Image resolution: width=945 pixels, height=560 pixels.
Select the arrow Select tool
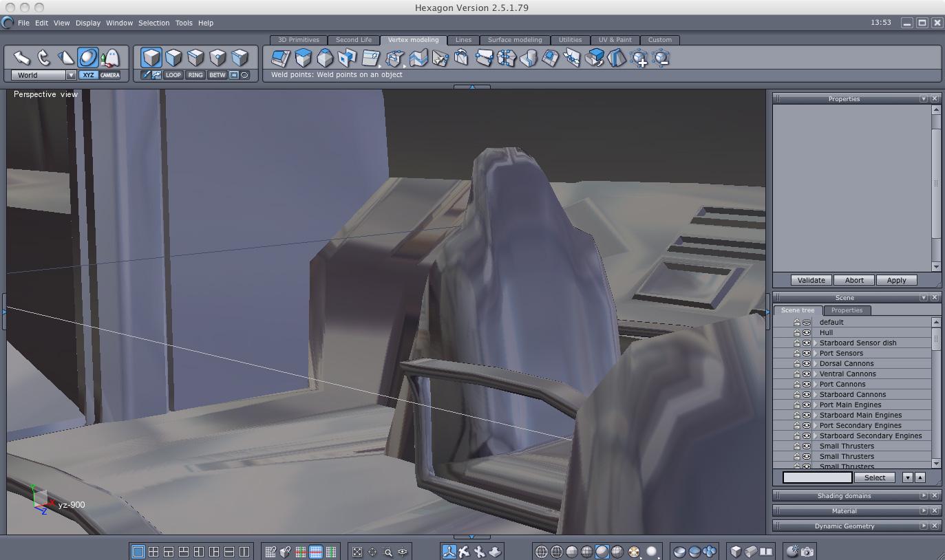pos(22,58)
